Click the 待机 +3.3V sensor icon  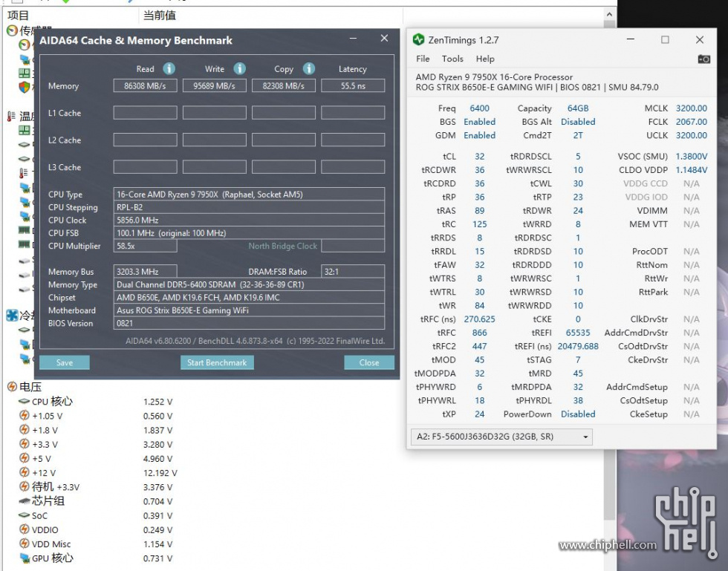pyautogui.click(x=24, y=486)
